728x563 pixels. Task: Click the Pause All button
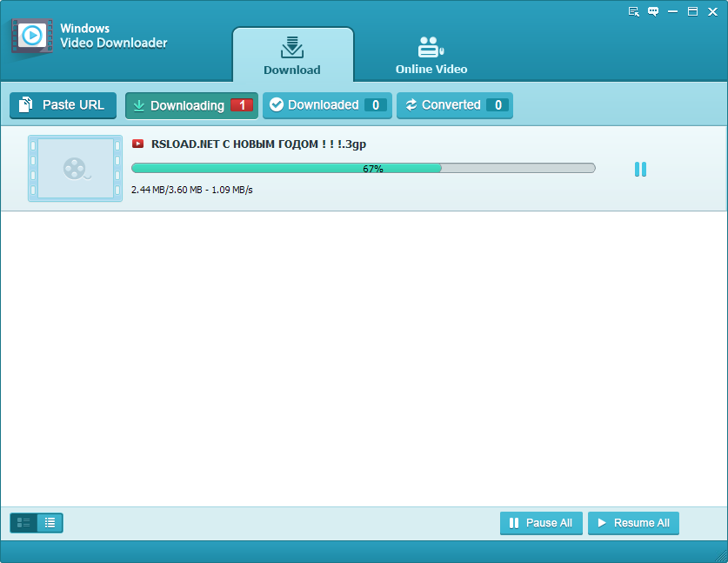pyautogui.click(x=541, y=523)
